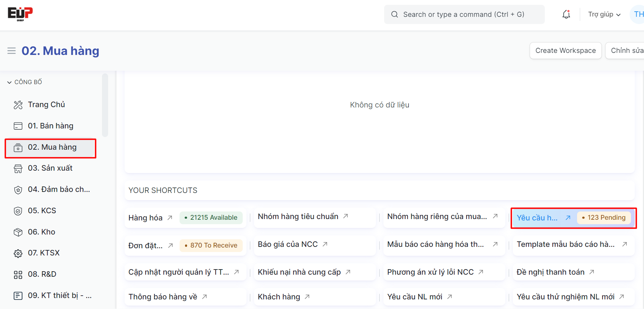
Task: Click the arrow icon beside Hàng hóa
Action: coord(170,218)
